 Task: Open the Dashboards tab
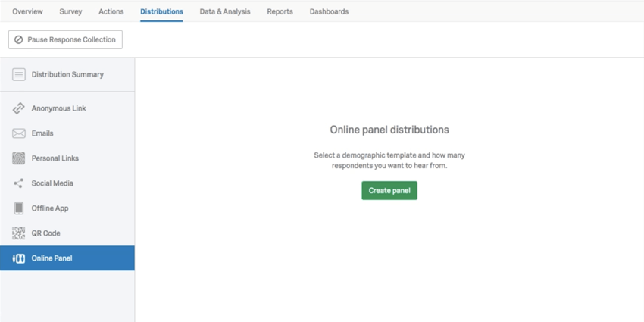click(x=329, y=11)
